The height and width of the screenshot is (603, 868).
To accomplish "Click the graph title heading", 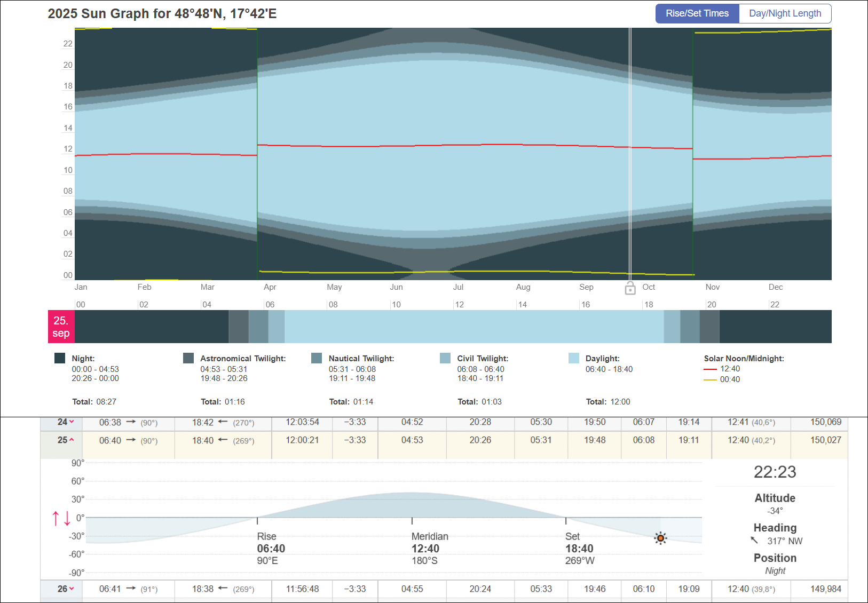I will pyautogui.click(x=162, y=13).
